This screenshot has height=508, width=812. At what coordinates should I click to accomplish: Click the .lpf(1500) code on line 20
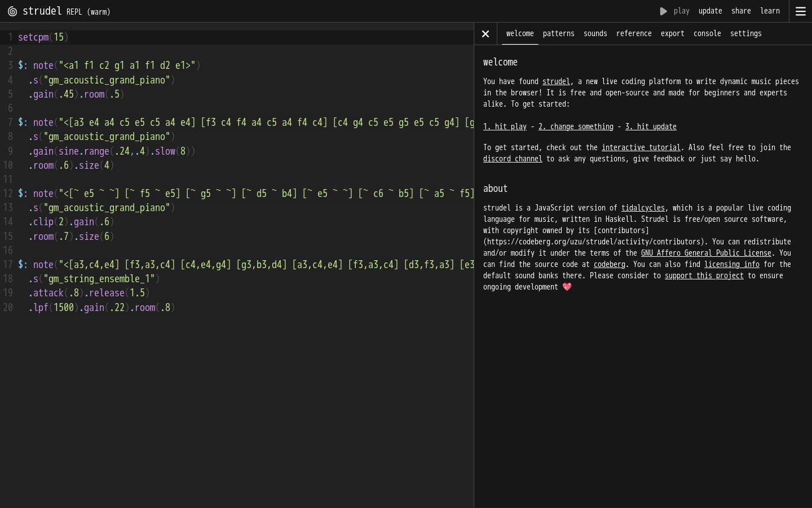tap(53, 308)
